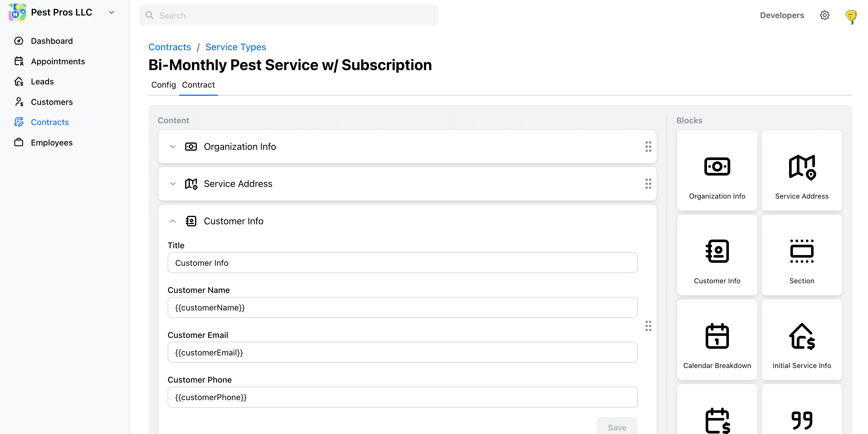Screen dimensions: 868x434
Task: Focus the Search input field
Action: tap(289, 15)
